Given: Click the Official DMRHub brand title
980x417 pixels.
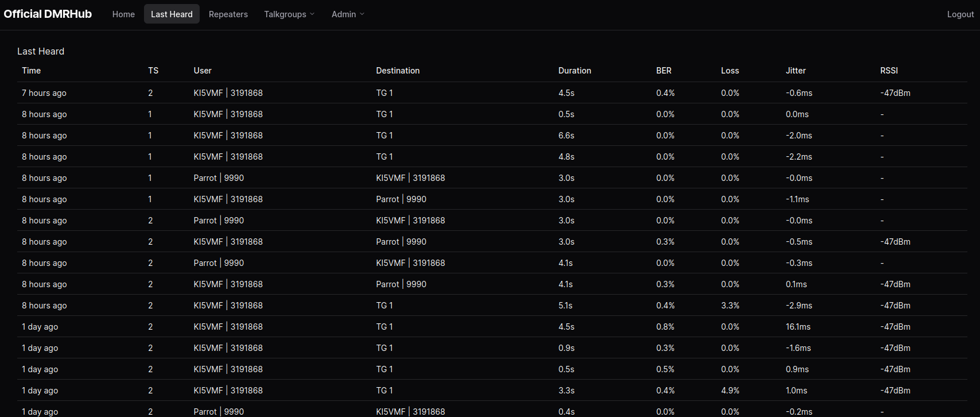Looking at the screenshot, I should pos(48,14).
